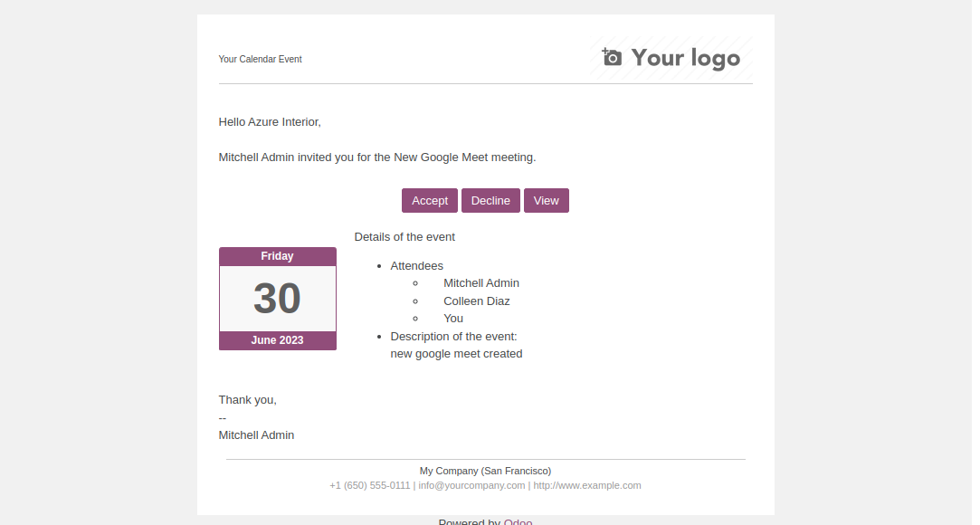Click the +1 (650) 555-0111 phone link

click(x=370, y=485)
